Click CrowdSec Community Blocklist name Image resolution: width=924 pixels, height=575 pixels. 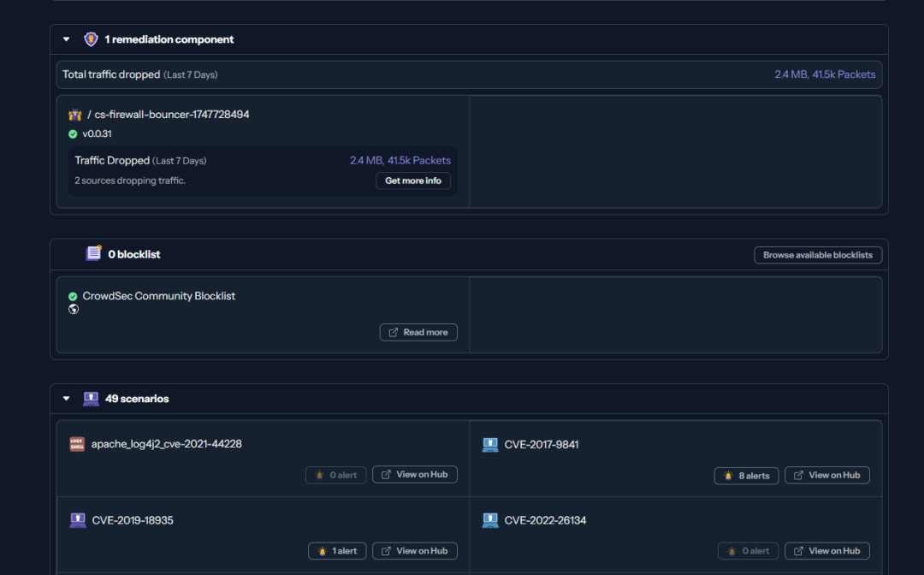pyautogui.click(x=159, y=296)
